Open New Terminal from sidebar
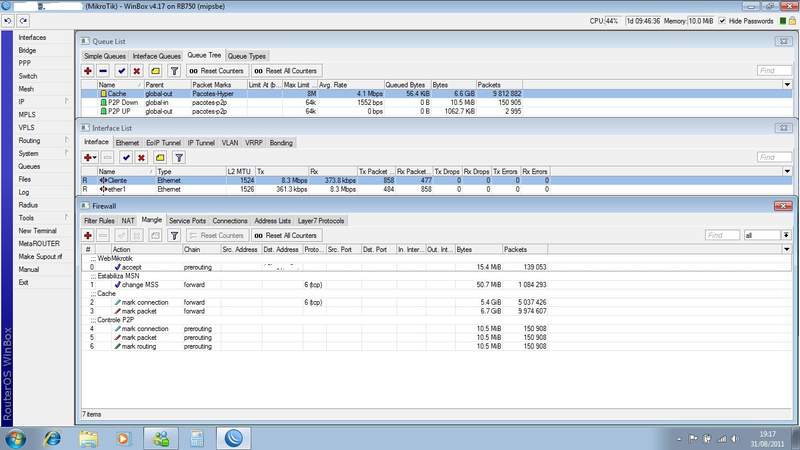 (37, 231)
